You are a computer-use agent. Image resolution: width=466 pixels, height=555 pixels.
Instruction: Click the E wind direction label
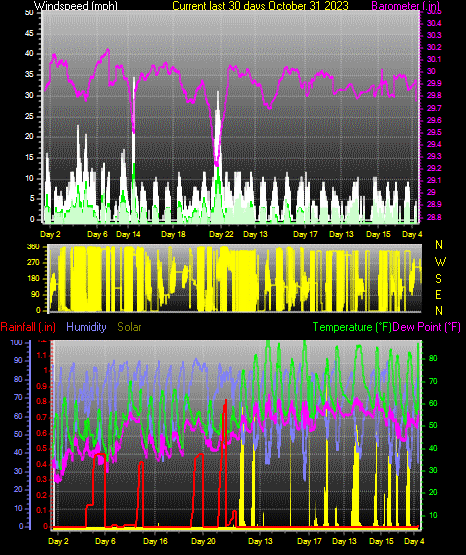438,294
